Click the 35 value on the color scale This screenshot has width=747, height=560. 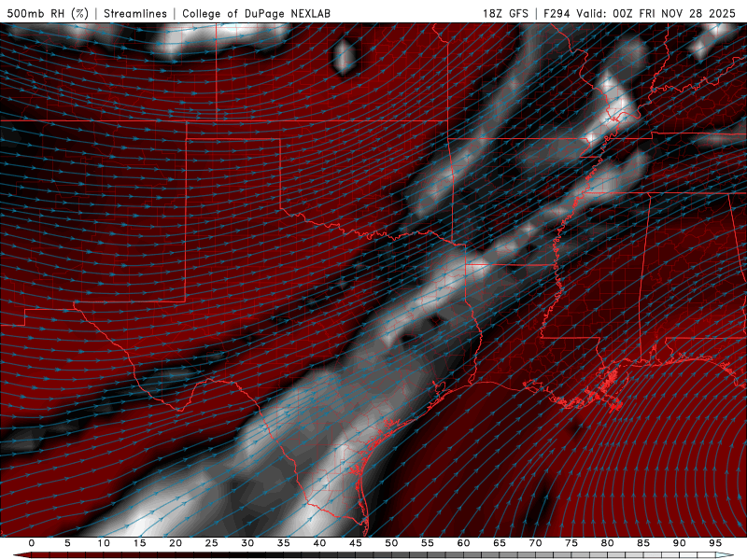click(284, 543)
